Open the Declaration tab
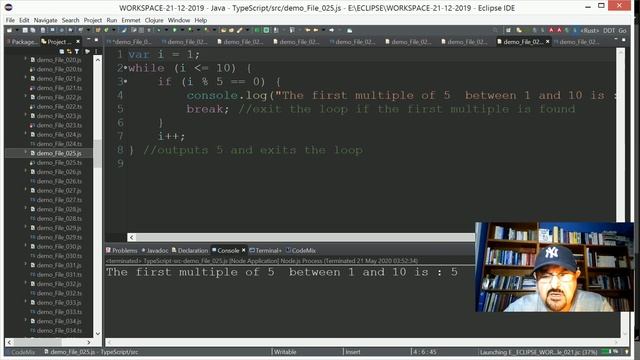Image resolution: width=640 pixels, height=360 pixels. pos(190,250)
